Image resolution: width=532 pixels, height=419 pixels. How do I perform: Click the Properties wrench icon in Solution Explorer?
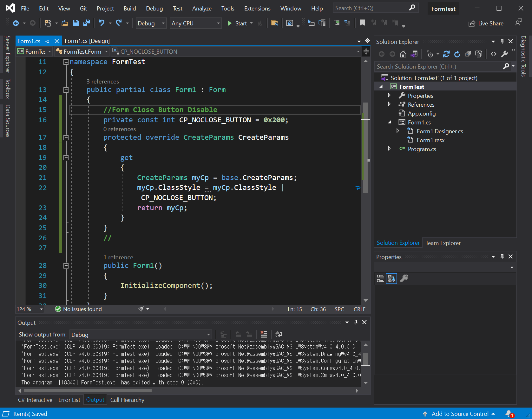click(x=504, y=54)
